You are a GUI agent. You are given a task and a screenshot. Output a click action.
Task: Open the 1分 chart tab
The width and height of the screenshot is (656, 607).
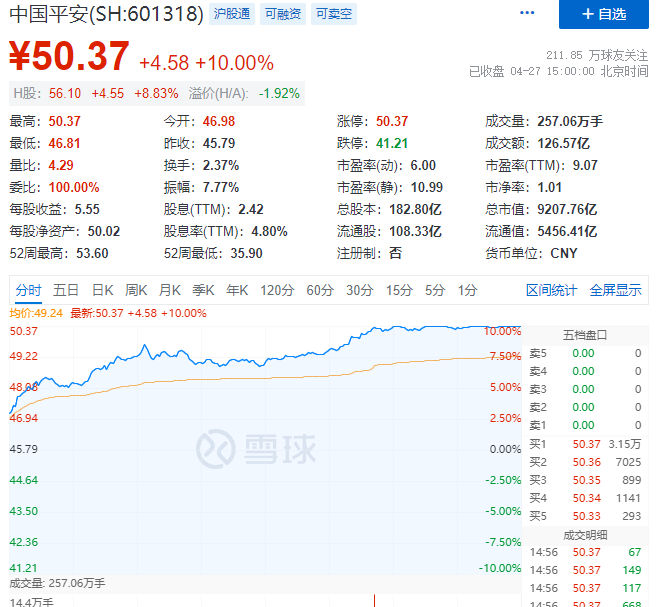click(x=467, y=290)
